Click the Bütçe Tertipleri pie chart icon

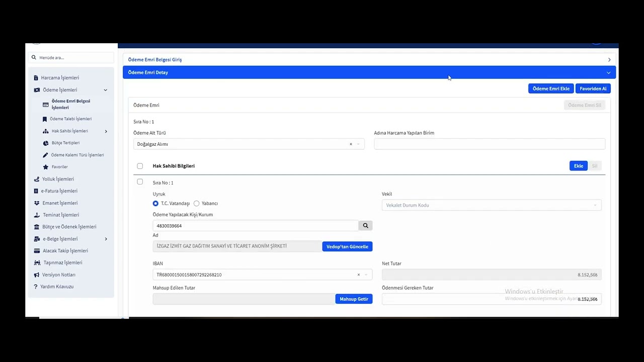[46, 143]
